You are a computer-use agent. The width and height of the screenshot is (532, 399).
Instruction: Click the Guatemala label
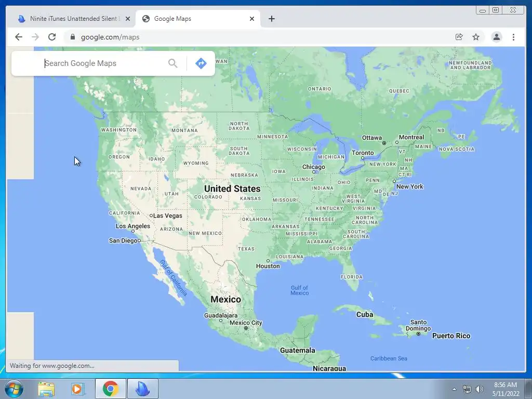297,350
